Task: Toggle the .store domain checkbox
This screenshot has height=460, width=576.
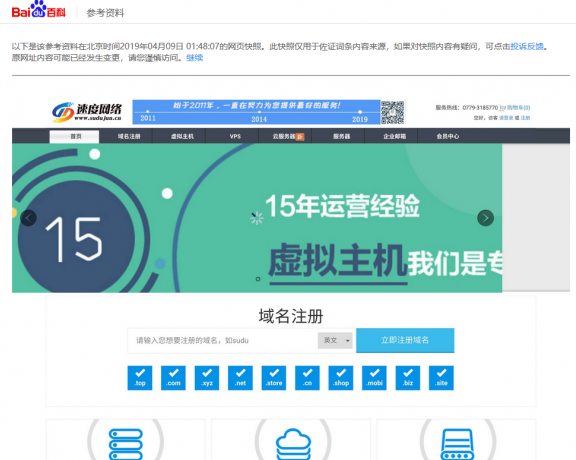Action: click(x=274, y=378)
